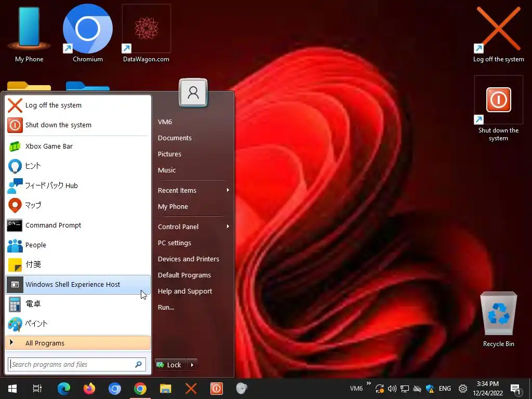Image resolution: width=532 pixels, height=399 pixels.
Task: Open the settings gear in system tray
Action: 463,389
